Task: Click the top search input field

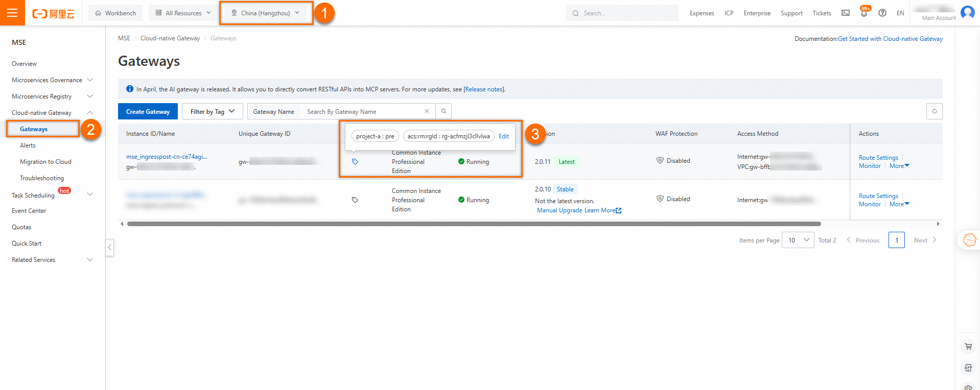Action: coord(622,13)
